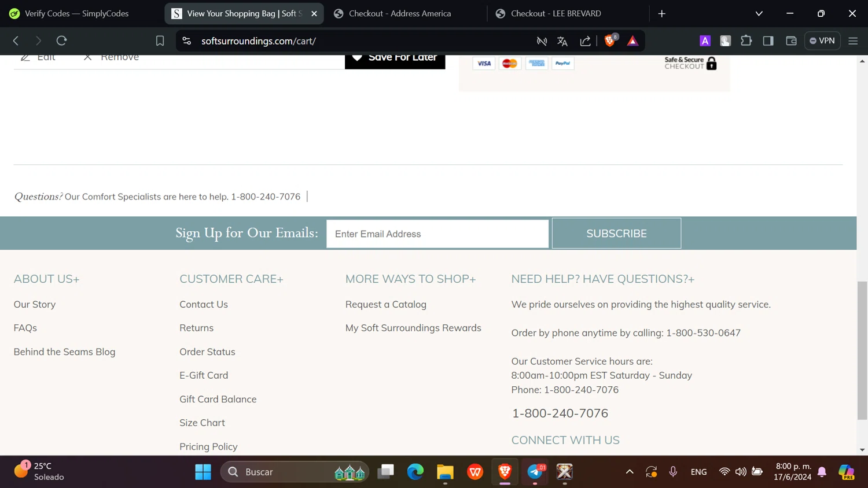Open the weather widget showing 25°C
This screenshot has height=488, width=868.
coord(39,471)
